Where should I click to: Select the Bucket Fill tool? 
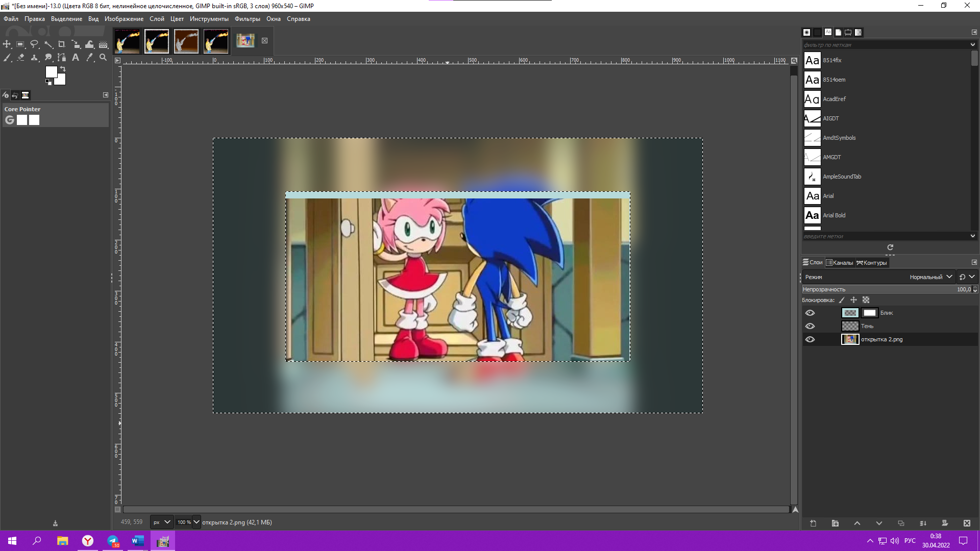pyautogui.click(x=103, y=44)
